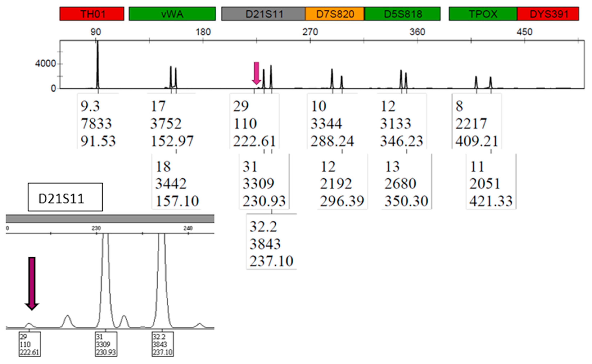Select the orange D7S820 marker label
592x364 pixels.
pos(335,14)
